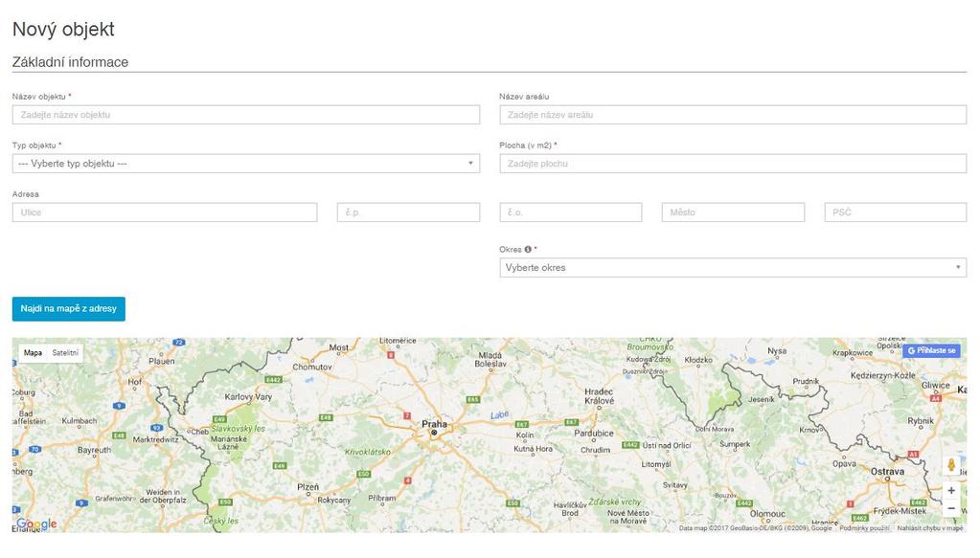Focus the Město input field
This screenshot has width=980, height=558.
pyautogui.click(x=733, y=212)
